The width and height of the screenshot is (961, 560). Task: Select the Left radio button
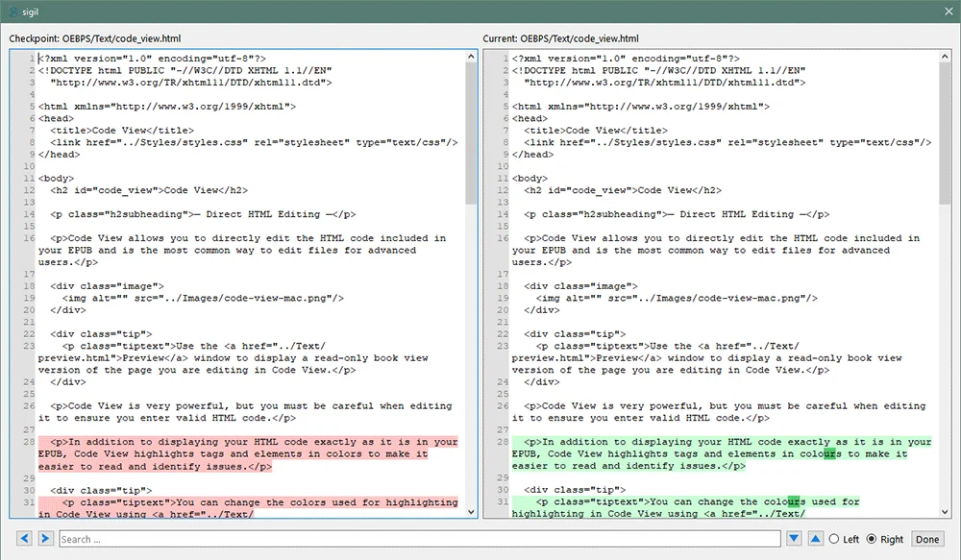[834, 539]
